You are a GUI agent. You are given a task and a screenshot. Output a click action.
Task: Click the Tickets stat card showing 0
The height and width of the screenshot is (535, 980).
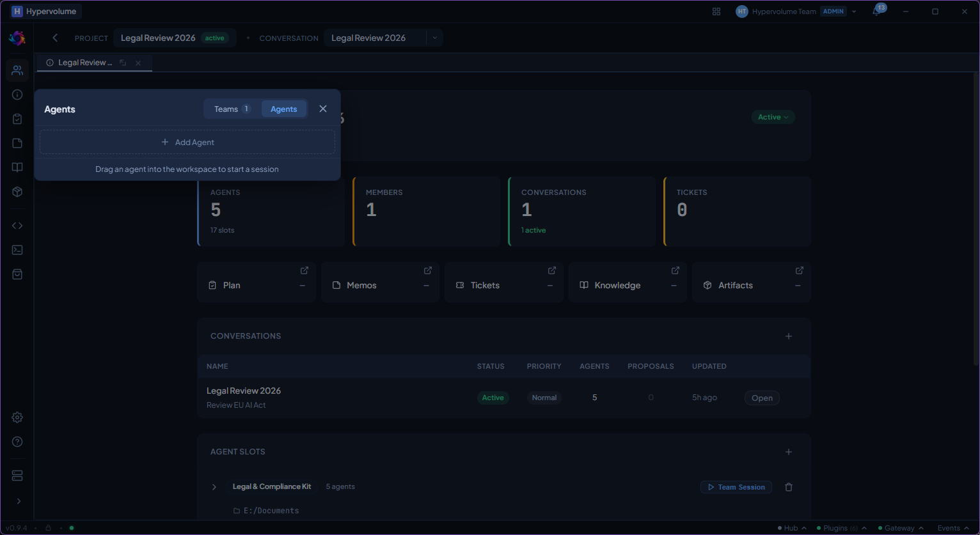coord(738,212)
